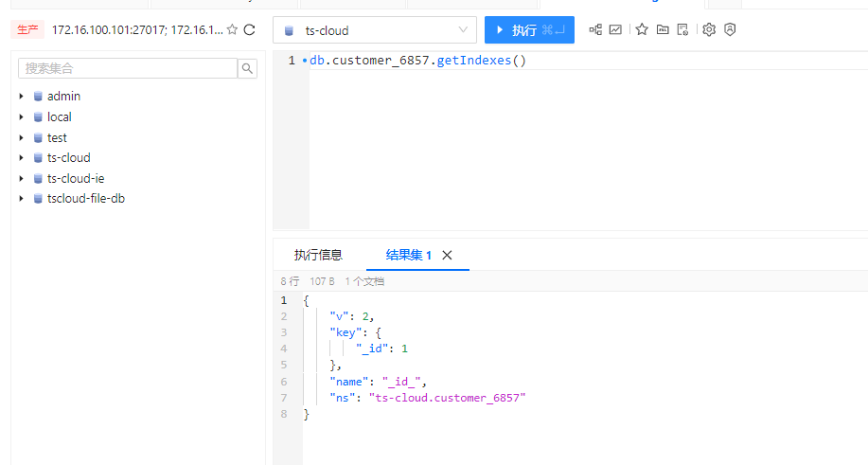Click the execution plan tree icon
The width and height of the screenshot is (868, 465).
pos(595,30)
